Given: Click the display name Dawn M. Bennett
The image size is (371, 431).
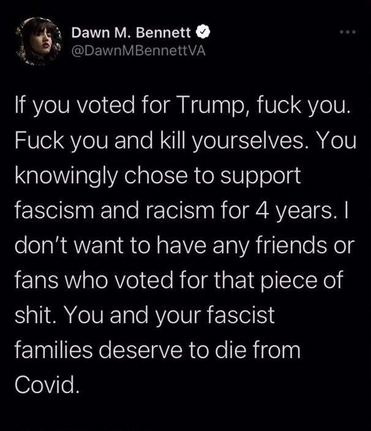Looking at the screenshot, I should tap(131, 32).
